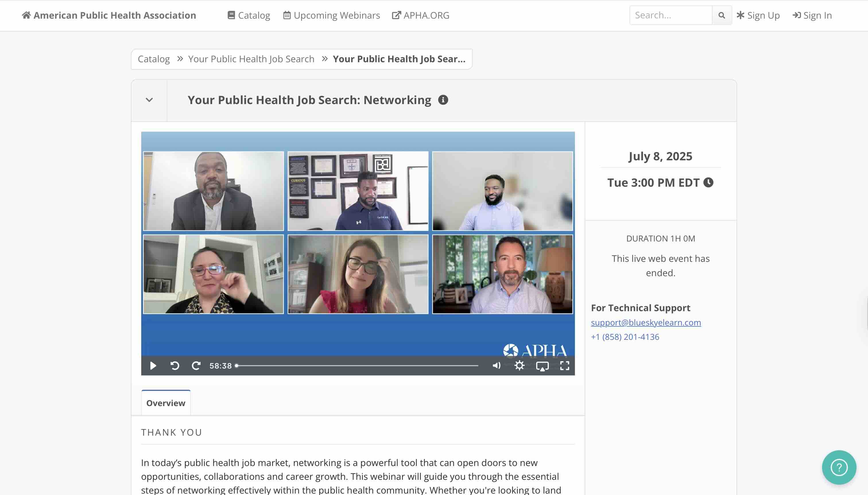The height and width of the screenshot is (495, 868).
Task: Click into the Search input field
Action: (x=670, y=15)
